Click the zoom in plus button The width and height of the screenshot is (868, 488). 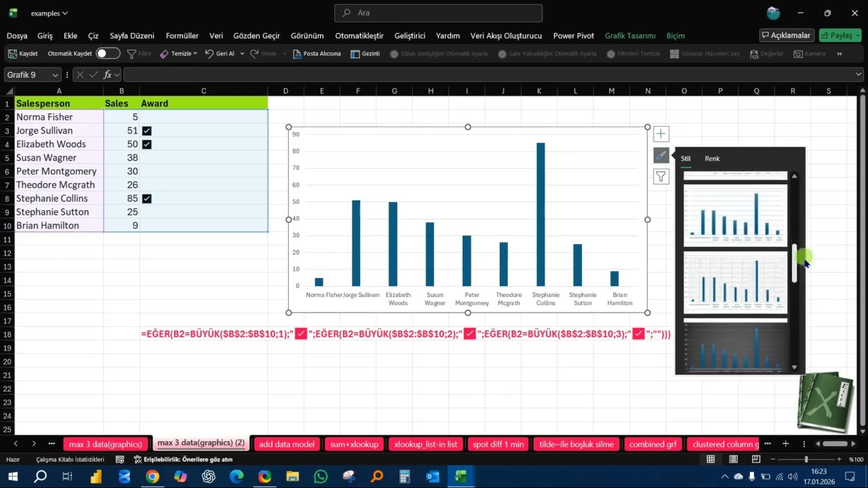coord(839,460)
